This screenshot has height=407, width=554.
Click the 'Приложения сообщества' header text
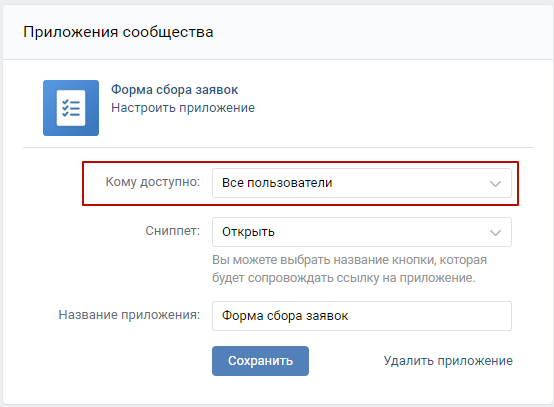(x=118, y=32)
